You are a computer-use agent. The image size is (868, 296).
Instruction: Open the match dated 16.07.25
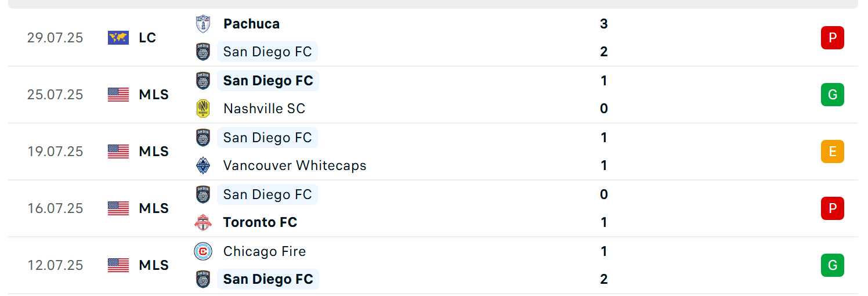tap(433, 208)
